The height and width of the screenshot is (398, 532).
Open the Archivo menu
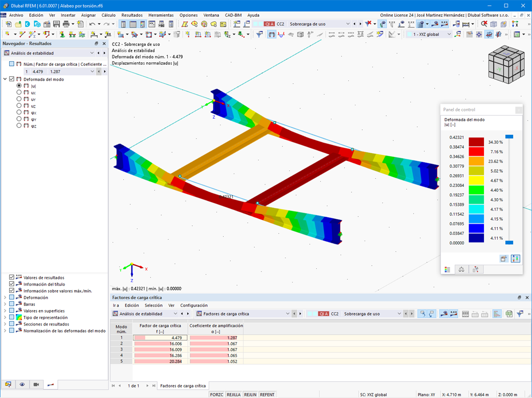[x=16, y=15]
